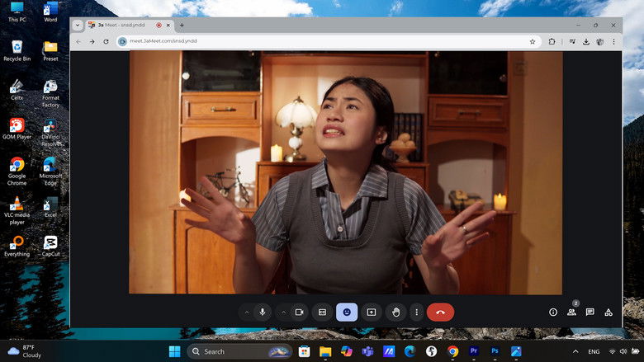Select the 3a Meet browser tab
The height and width of the screenshot is (362, 644).
click(x=121, y=25)
